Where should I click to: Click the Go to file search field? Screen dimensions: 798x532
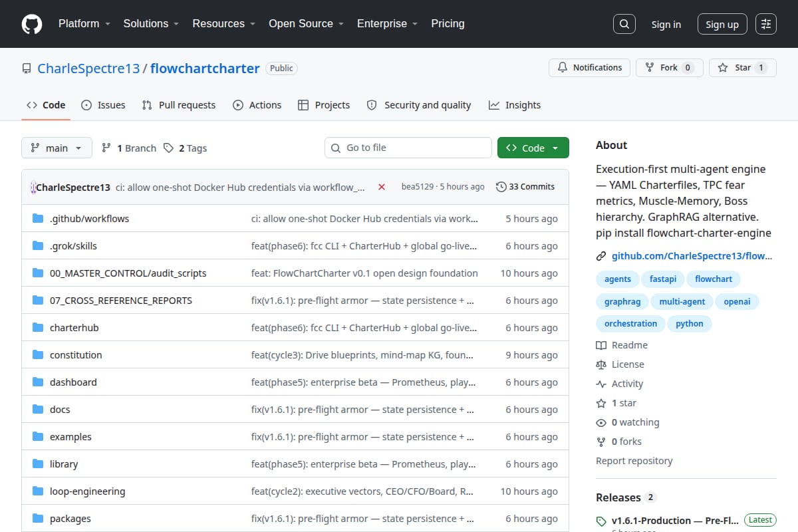pyautogui.click(x=408, y=148)
